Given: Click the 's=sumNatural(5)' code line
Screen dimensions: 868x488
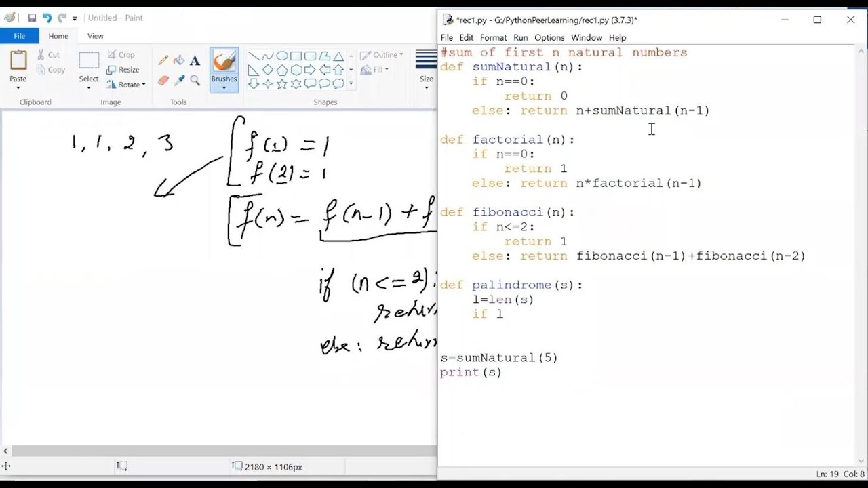Looking at the screenshot, I should (499, 357).
